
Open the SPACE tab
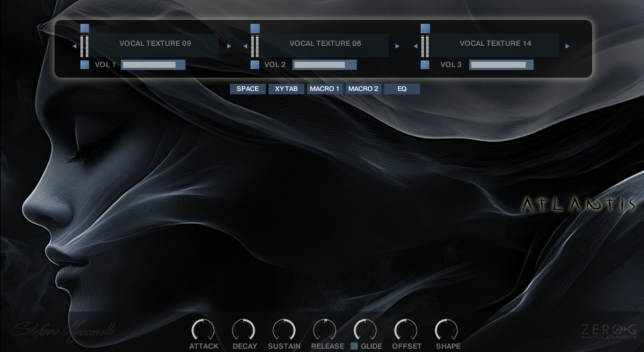pos(248,89)
